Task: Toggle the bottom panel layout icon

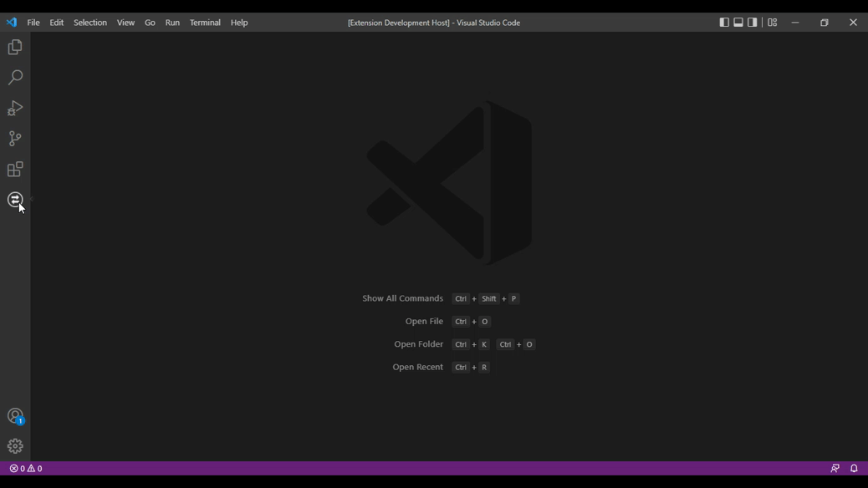Action: click(738, 22)
